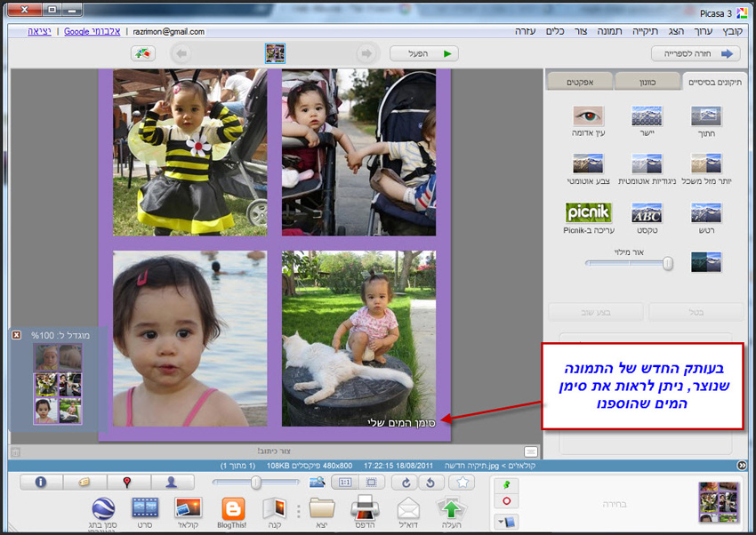Open the Tools (כלים) menu
Screen dimensions: 756x535
[555, 31]
